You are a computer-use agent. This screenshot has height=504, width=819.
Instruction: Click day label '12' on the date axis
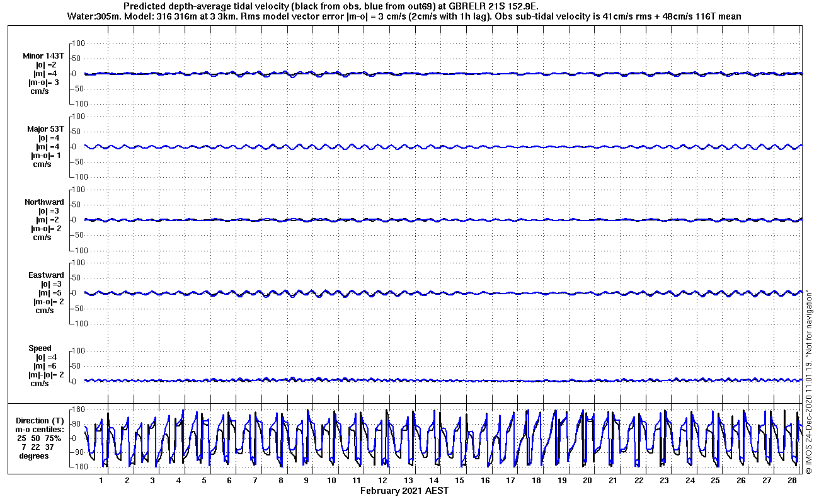click(383, 481)
